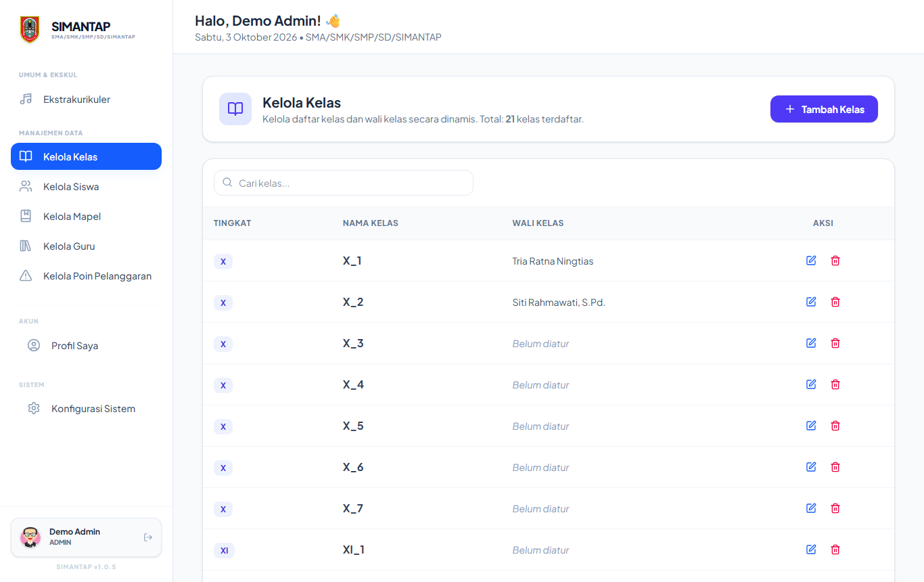Viewport: 924px width, 582px height.
Task: Remove class X_4 with trash icon
Action: 835,384
